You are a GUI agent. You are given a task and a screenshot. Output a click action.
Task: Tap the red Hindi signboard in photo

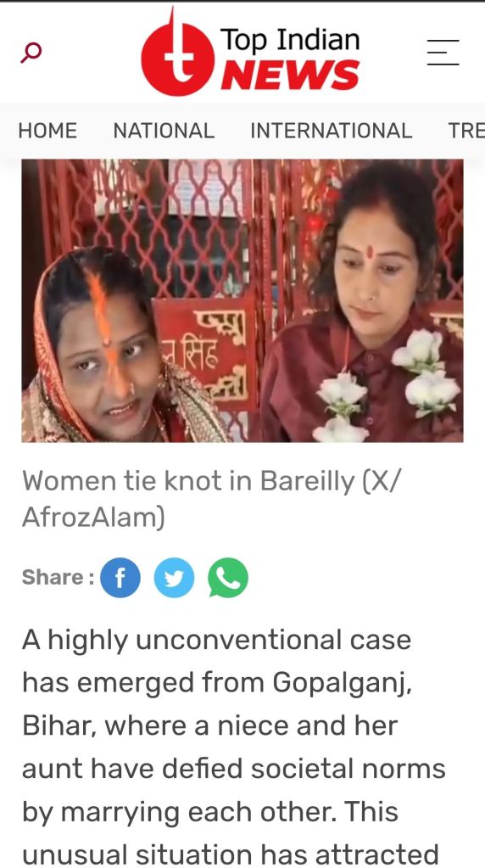tap(206, 354)
